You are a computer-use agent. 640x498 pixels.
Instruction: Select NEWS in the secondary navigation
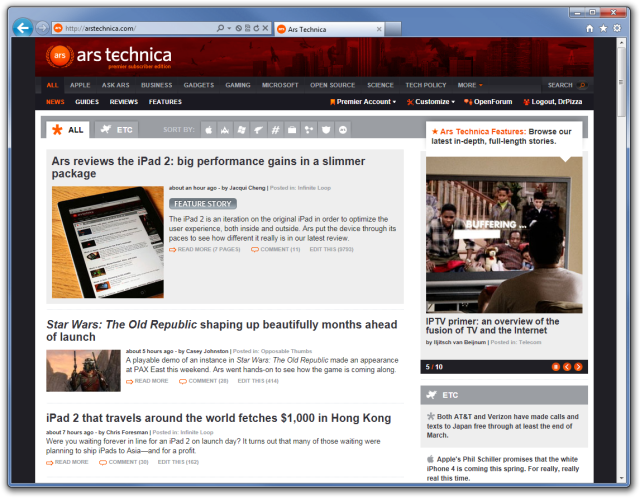pos(55,102)
